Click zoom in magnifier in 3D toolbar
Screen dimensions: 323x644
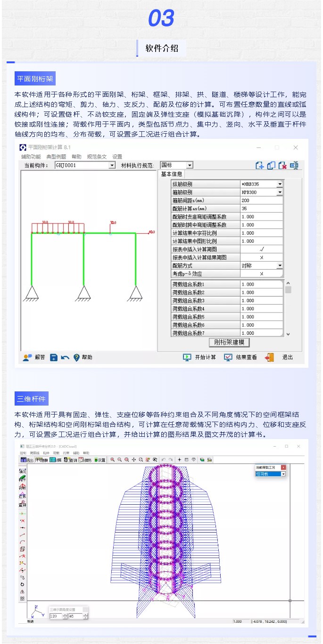pyautogui.click(x=113, y=459)
